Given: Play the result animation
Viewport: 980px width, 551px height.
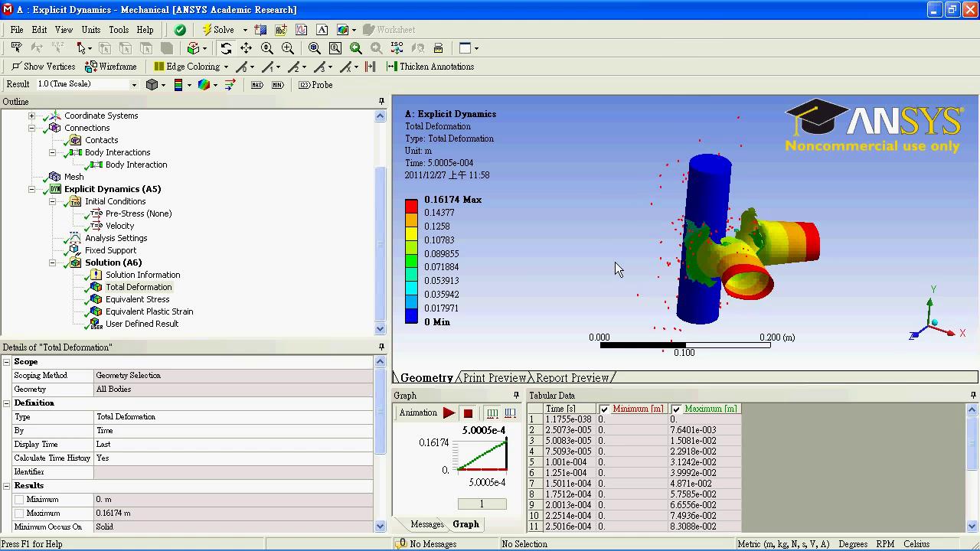Looking at the screenshot, I should pyautogui.click(x=449, y=413).
